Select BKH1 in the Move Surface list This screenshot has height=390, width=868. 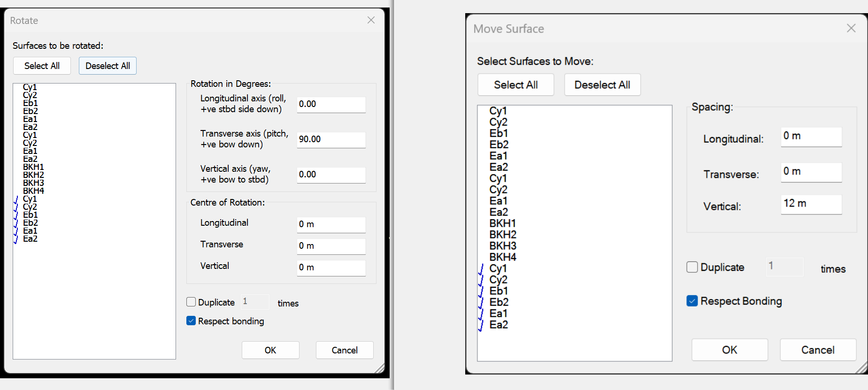click(502, 223)
